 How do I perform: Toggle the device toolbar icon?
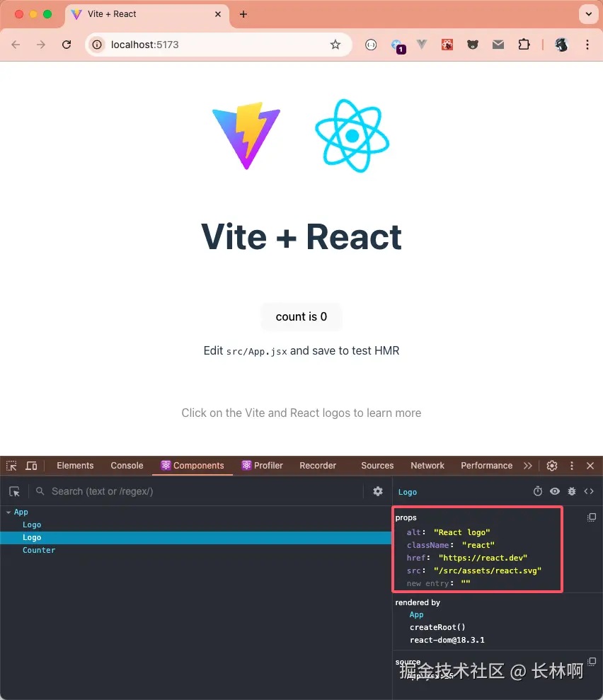[x=31, y=466]
